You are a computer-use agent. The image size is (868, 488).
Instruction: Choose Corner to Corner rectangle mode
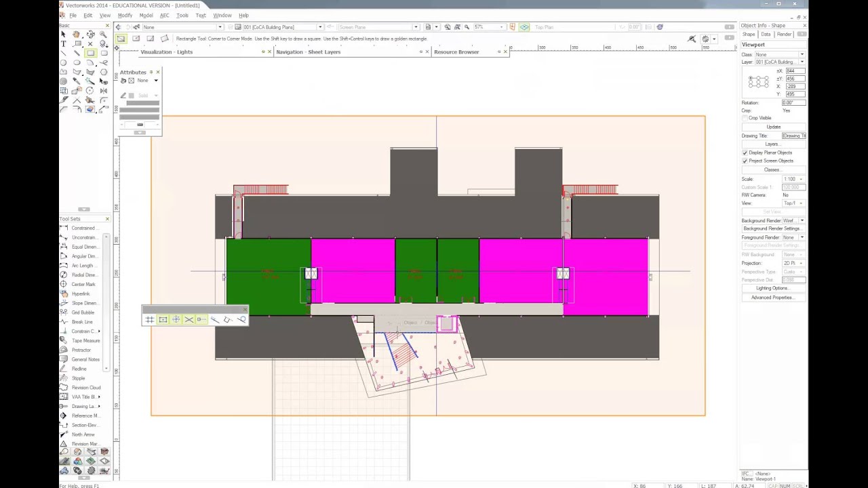point(121,39)
